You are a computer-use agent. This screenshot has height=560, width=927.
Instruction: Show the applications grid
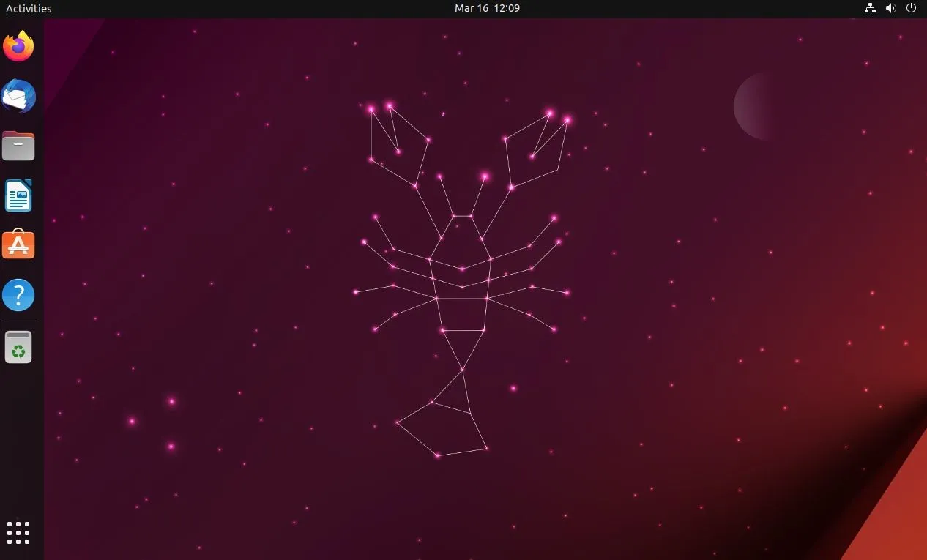[x=18, y=533]
